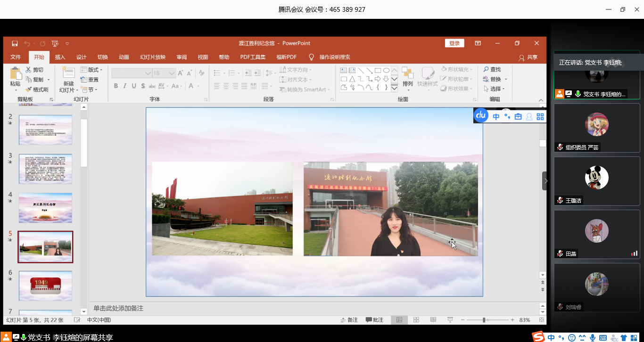
Task: Click the New Slide (新建幻灯片) icon
Action: click(68, 74)
